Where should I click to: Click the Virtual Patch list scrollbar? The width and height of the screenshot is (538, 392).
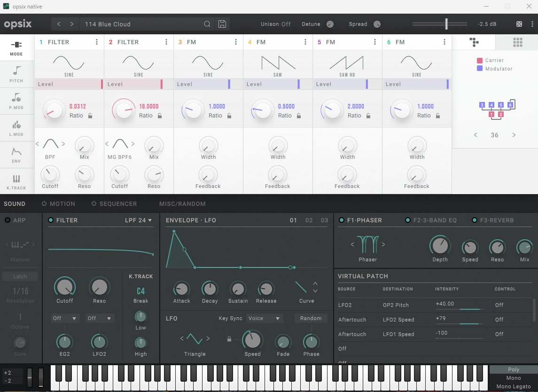click(534, 310)
